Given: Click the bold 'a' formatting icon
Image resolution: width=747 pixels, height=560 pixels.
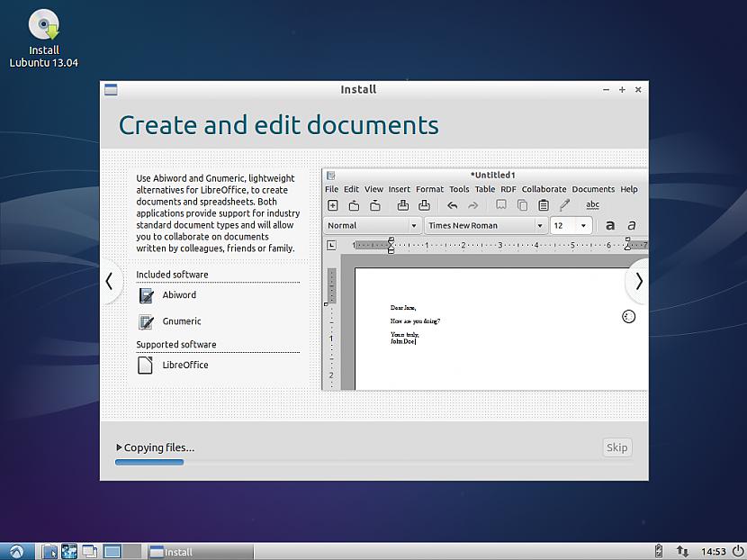Looking at the screenshot, I should tap(610, 225).
